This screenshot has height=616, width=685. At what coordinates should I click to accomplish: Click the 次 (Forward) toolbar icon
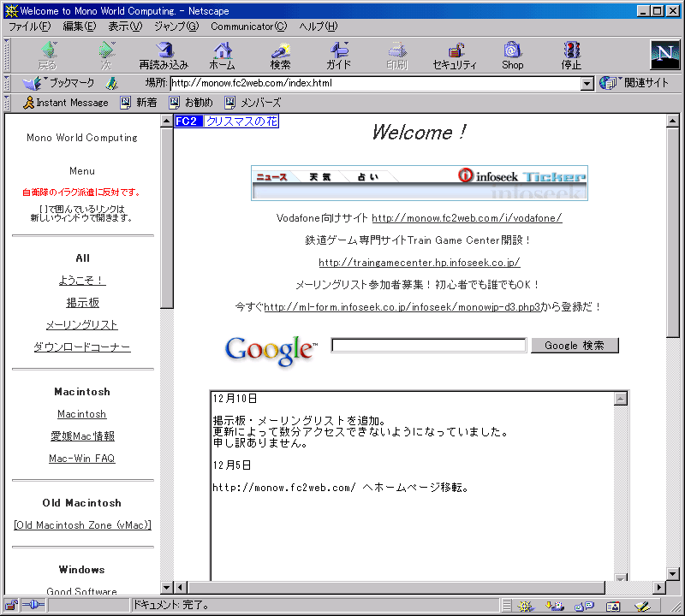click(x=106, y=56)
